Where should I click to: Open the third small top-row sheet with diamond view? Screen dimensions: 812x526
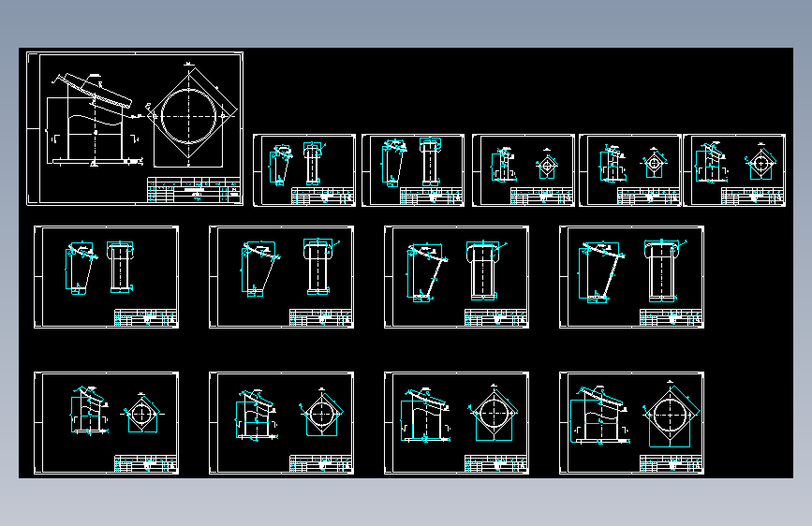[x=523, y=170]
